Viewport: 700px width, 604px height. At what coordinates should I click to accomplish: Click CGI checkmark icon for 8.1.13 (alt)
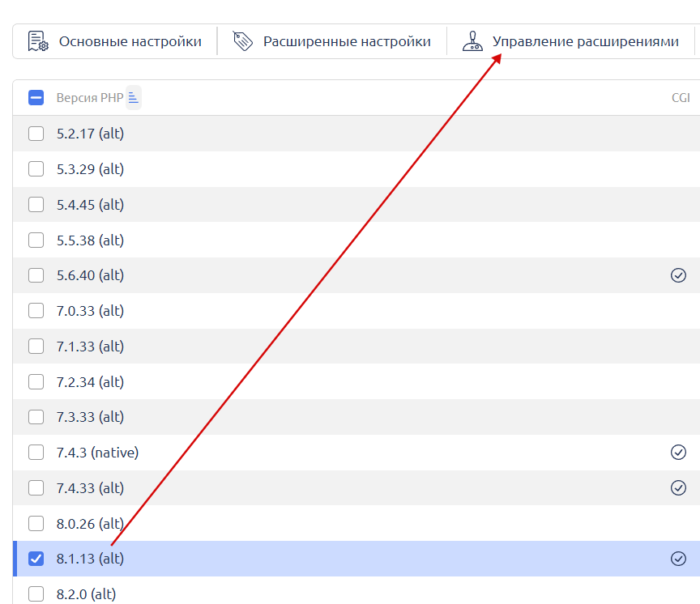tap(678, 559)
